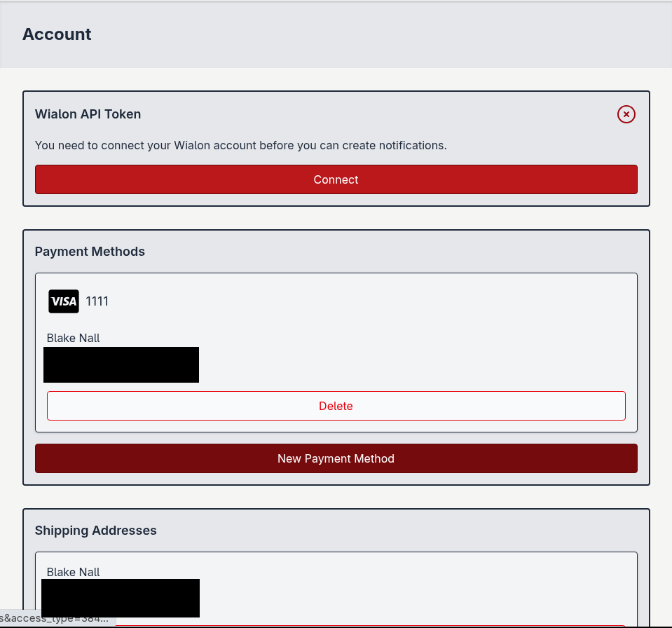Dismiss the Wialon API Token notice
Viewport: 672px width, 628px height.
[626, 114]
